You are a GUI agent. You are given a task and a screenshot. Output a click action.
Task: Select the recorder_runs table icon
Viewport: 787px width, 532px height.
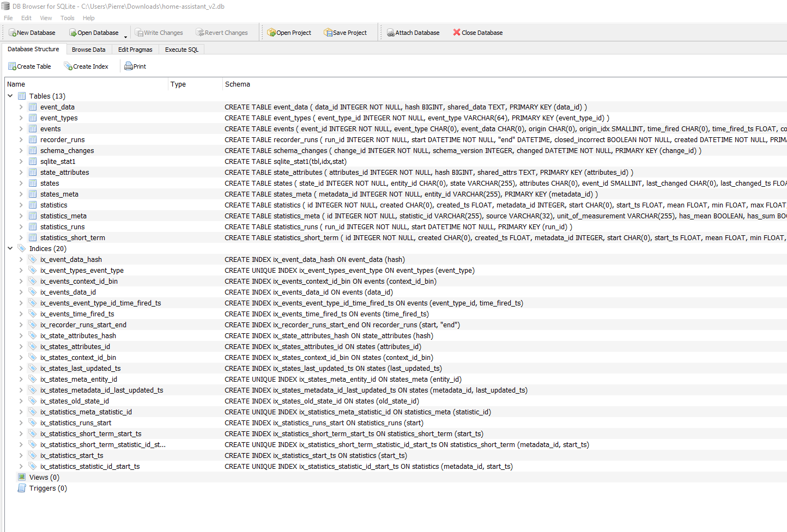point(33,139)
